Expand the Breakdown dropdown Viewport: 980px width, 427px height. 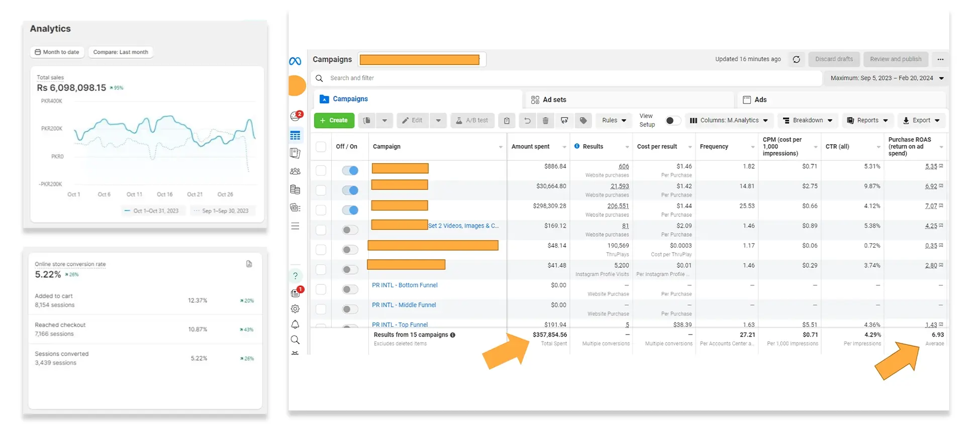[807, 121]
